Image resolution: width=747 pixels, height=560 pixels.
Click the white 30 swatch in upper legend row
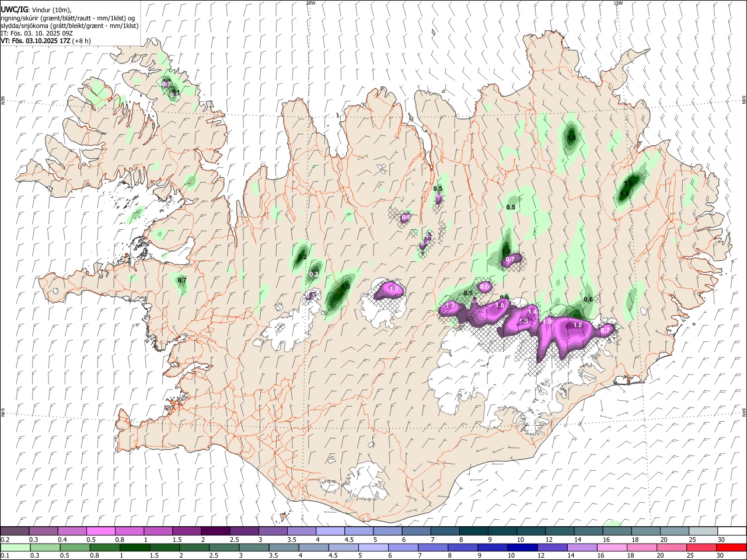[732, 531]
